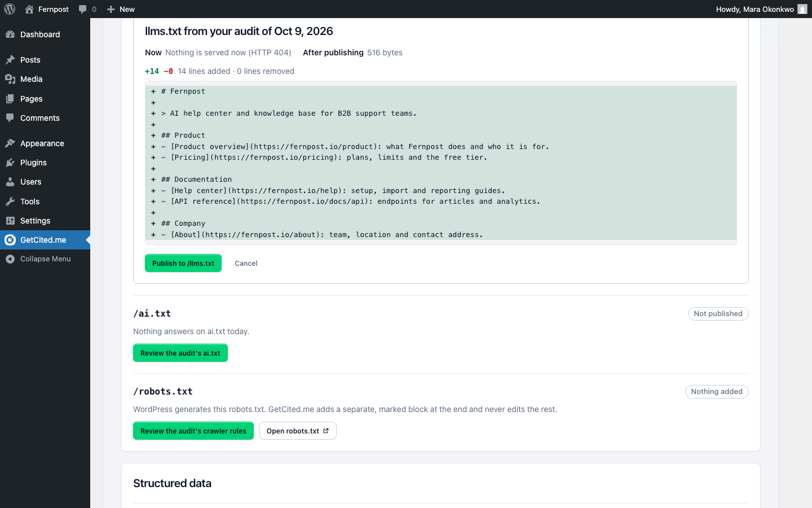Open the Dashboard menu item

[x=45, y=34]
